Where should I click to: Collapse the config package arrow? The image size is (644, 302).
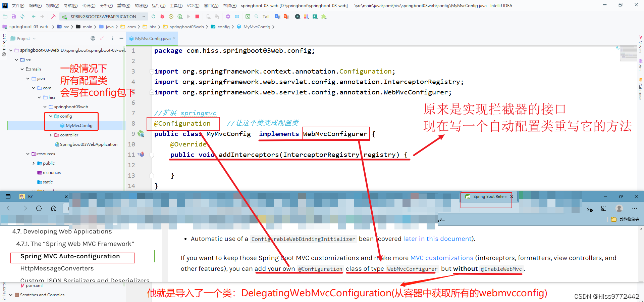(51, 116)
